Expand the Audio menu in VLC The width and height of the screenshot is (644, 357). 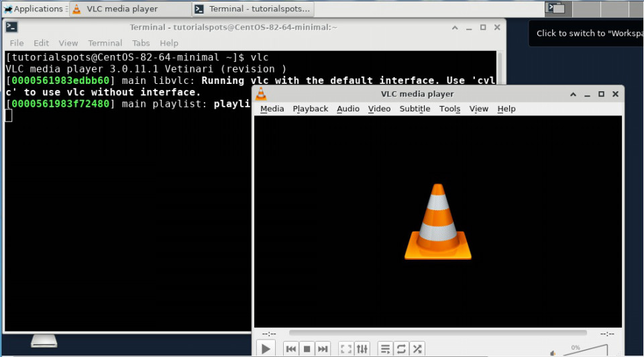click(347, 109)
